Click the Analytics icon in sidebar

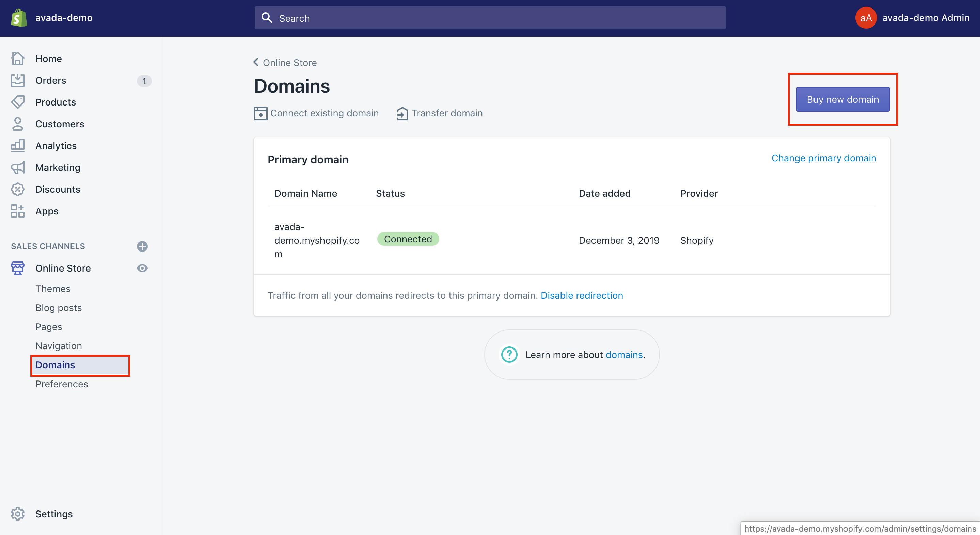pos(18,146)
